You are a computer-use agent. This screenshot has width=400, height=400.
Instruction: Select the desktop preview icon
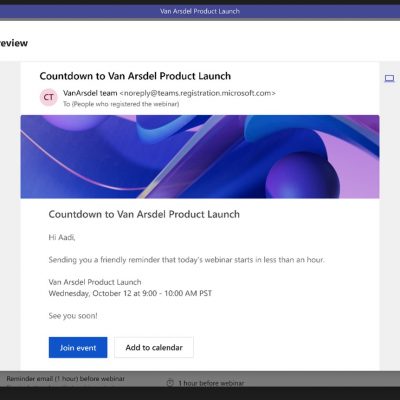[x=389, y=79]
